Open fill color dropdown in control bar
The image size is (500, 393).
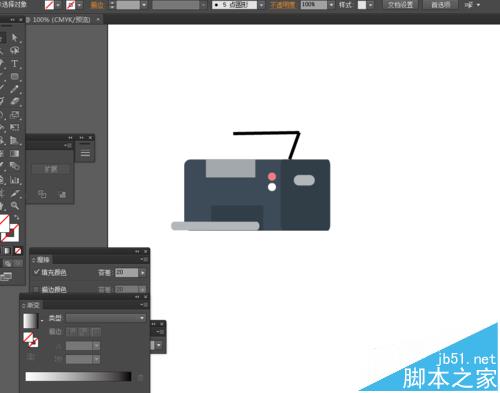pyautogui.click(x=58, y=5)
